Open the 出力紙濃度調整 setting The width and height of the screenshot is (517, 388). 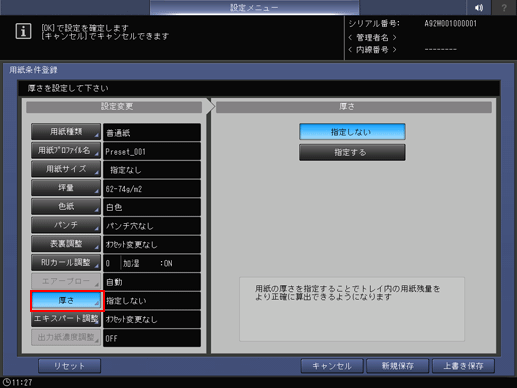point(66,337)
